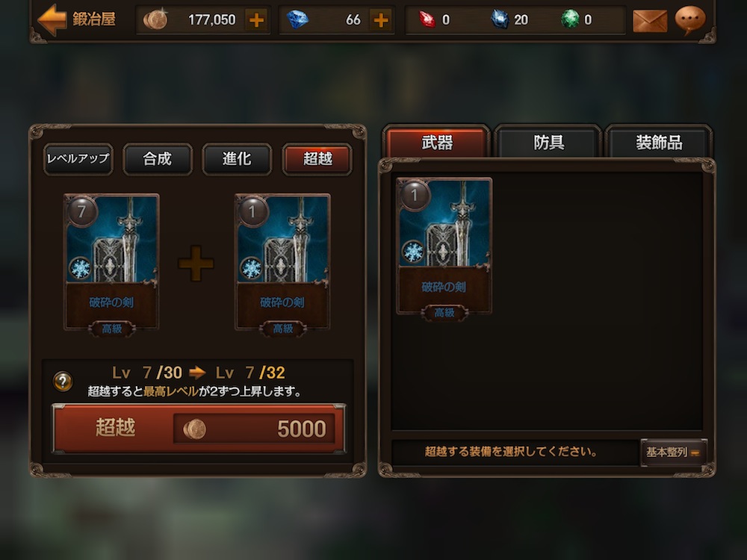Viewport: 747px width, 560px height.
Task: Tap the red gem currency icon
Action: point(427,19)
